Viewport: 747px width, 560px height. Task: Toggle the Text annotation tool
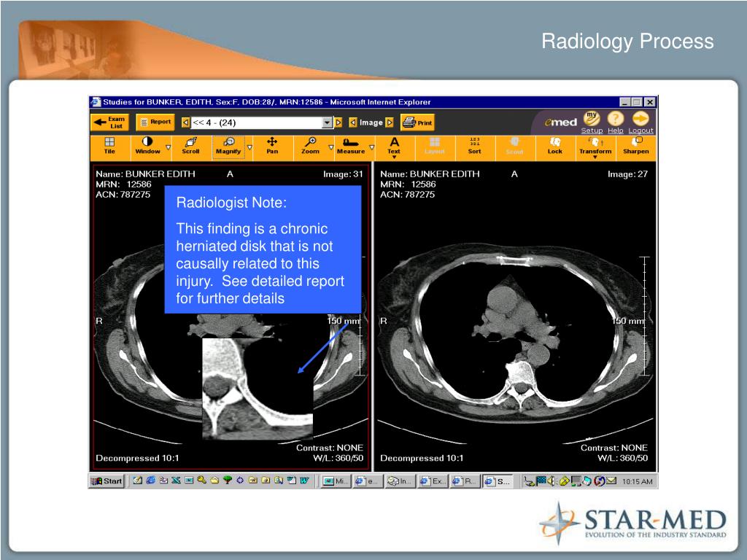[x=394, y=146]
